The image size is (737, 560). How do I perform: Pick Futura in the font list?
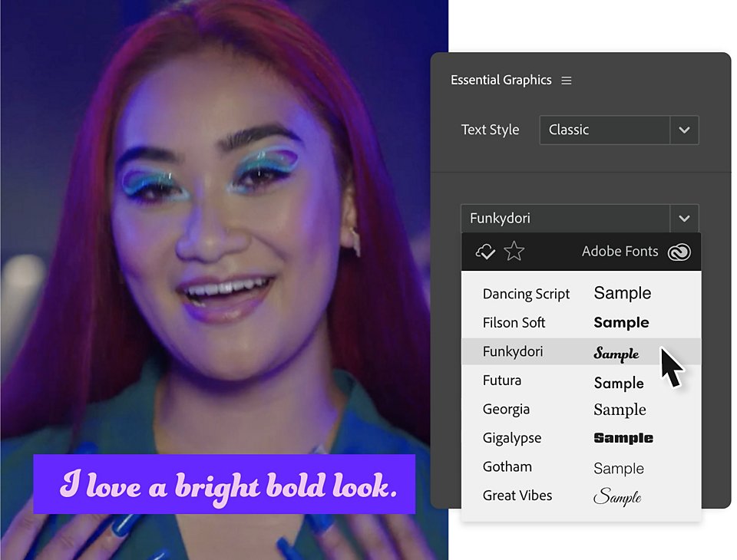(x=581, y=380)
